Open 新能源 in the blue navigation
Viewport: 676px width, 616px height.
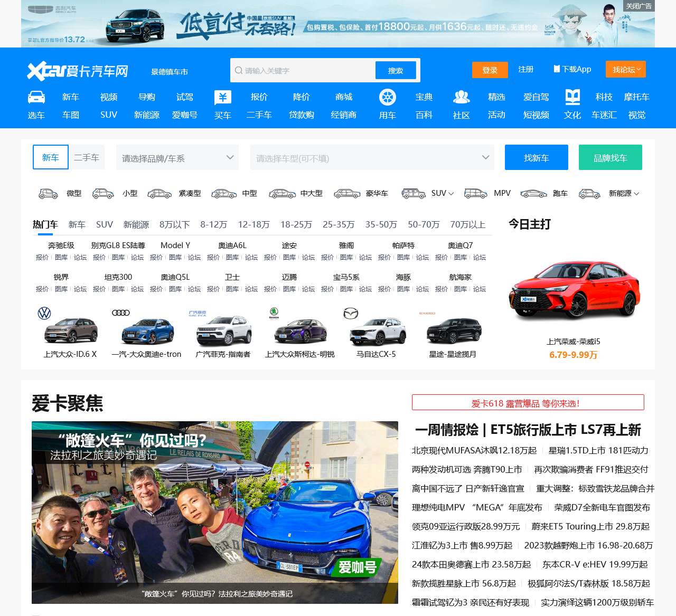147,115
